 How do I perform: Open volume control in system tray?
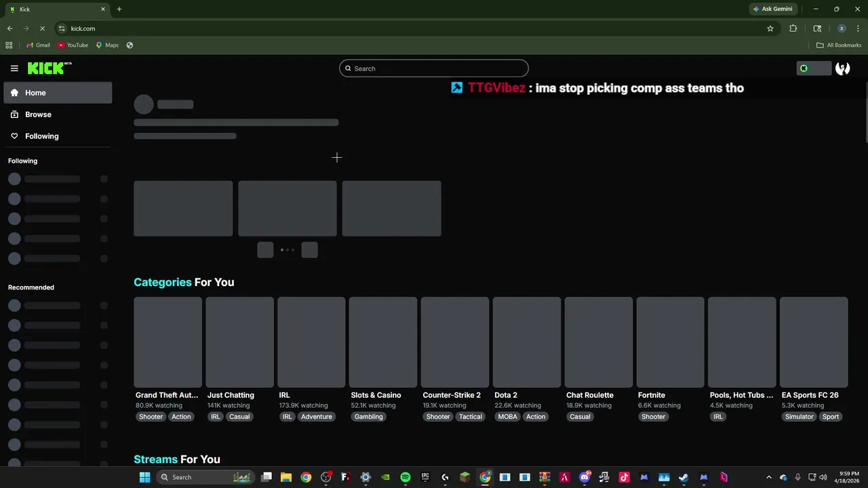(823, 477)
